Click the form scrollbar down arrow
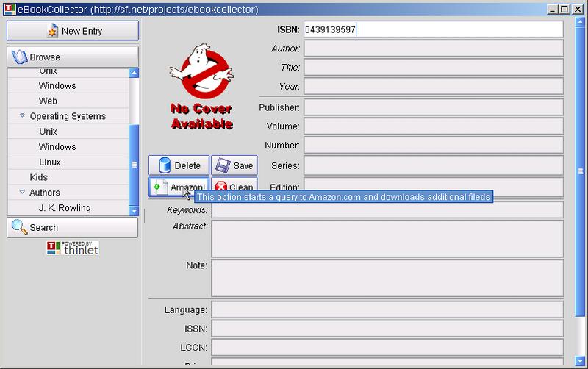Viewport: 588px width, 369px height. [x=580, y=360]
